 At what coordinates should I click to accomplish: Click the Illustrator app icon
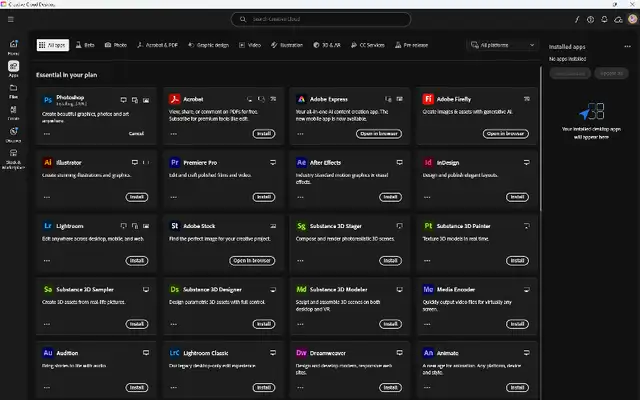point(48,162)
